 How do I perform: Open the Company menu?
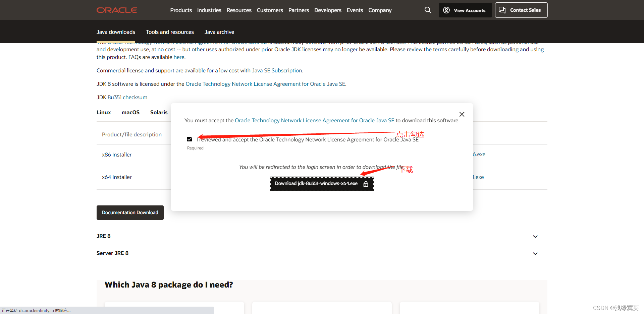(x=380, y=10)
